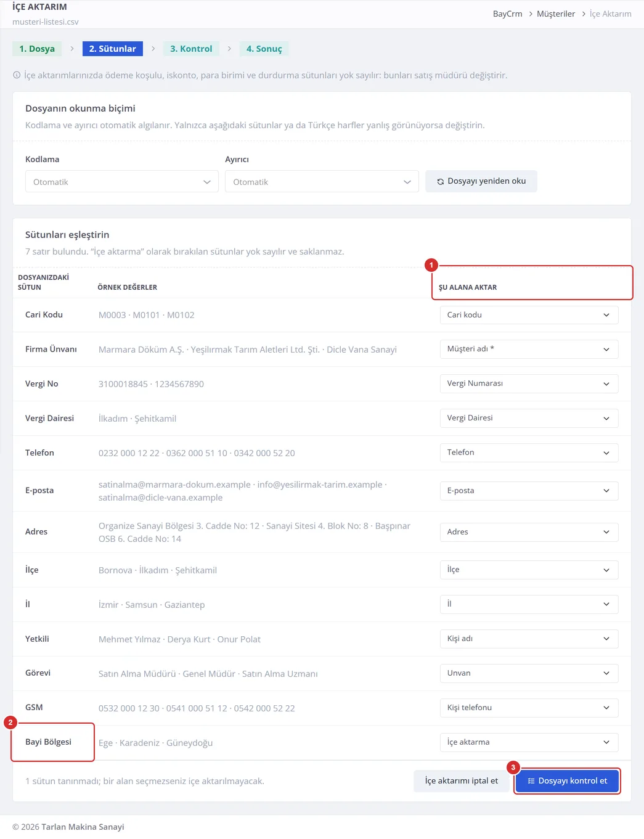Open the Unvan mapping dropdown
This screenshot has width=644, height=839.
[529, 674]
